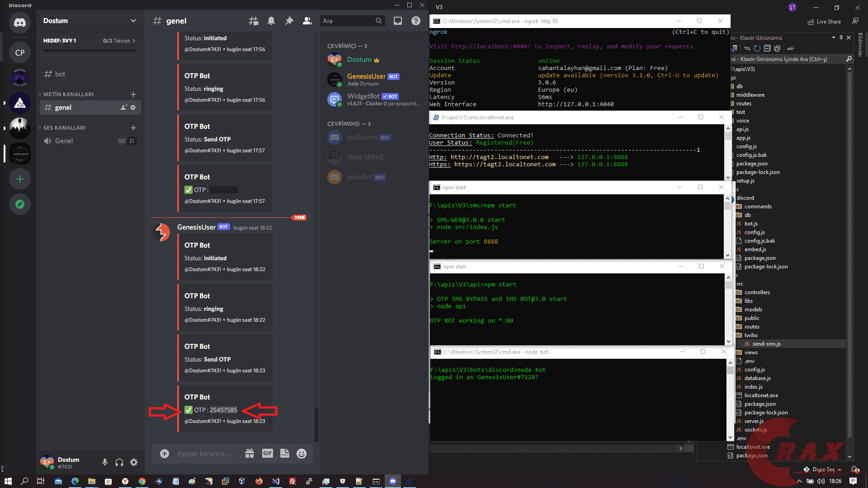Open Explore Public Servers compass icon
Viewport: 868px width, 488px height.
[20, 204]
